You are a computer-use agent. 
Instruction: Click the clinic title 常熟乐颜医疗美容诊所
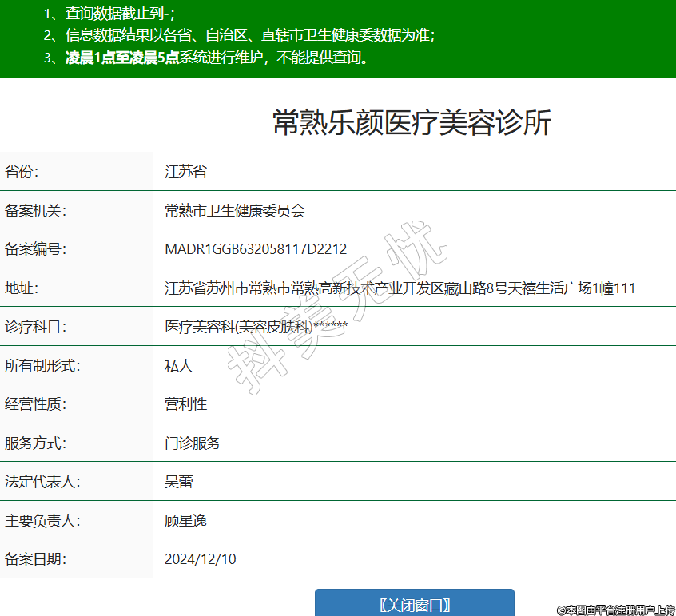click(x=412, y=122)
